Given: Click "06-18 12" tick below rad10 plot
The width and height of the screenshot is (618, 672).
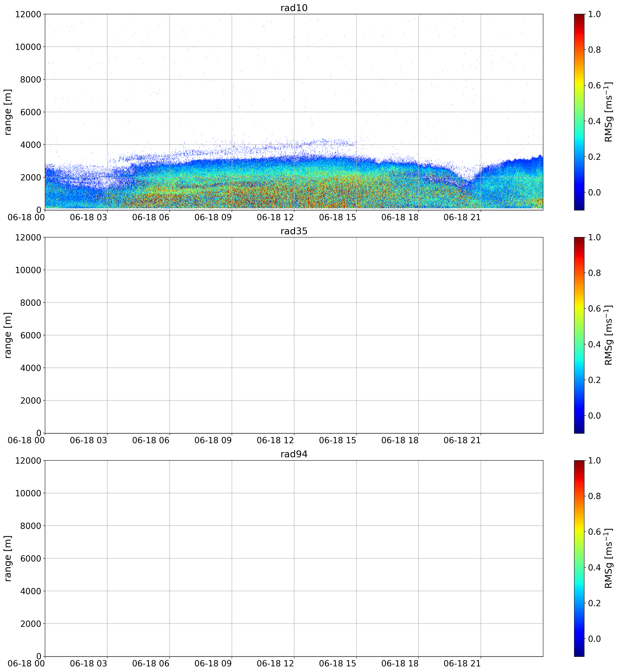Looking at the screenshot, I should click(275, 217).
